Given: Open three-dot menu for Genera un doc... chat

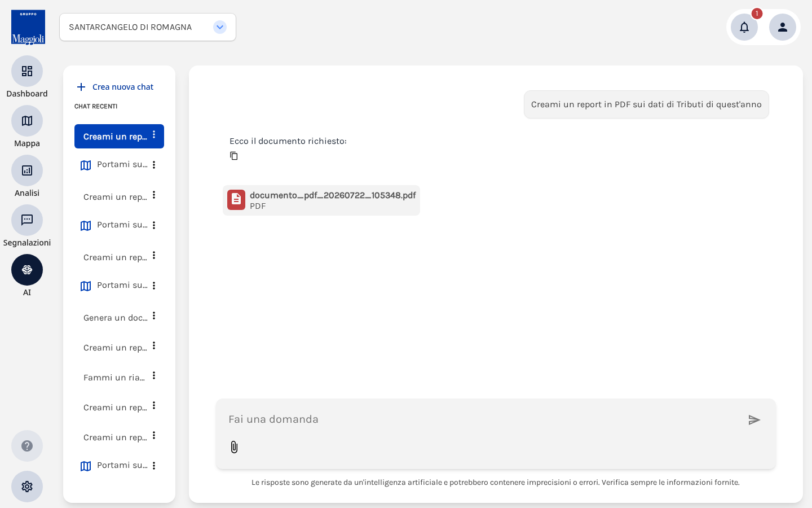Looking at the screenshot, I should pos(154,316).
